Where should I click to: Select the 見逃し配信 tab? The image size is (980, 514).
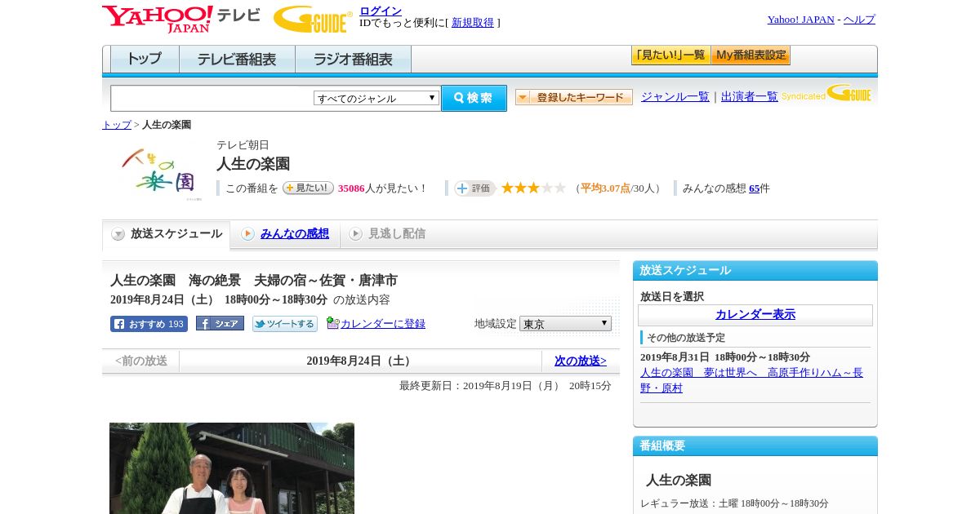[387, 234]
